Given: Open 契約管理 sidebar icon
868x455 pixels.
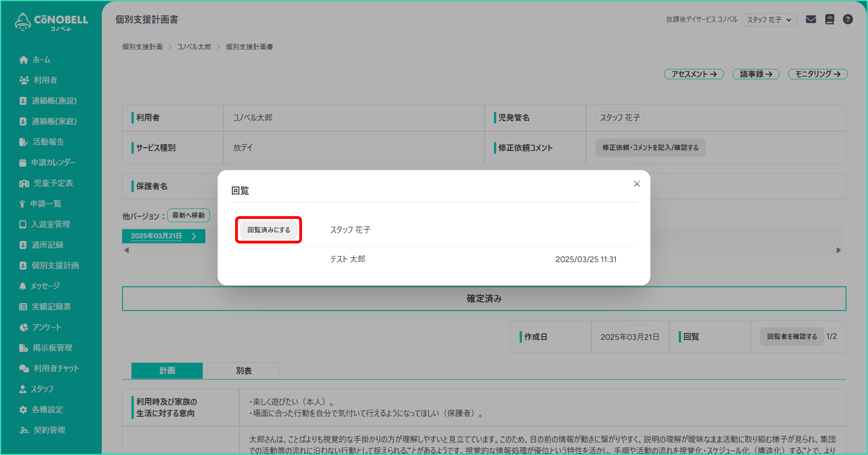Looking at the screenshot, I should click(x=24, y=430).
